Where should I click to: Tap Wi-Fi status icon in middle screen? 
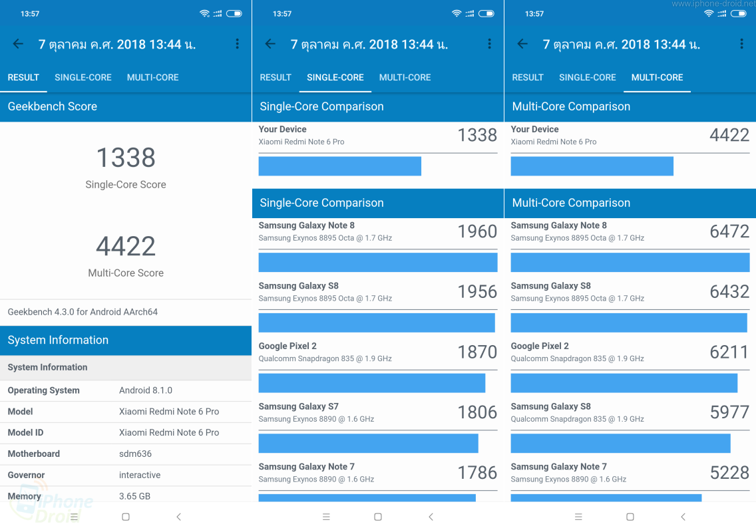point(457,13)
